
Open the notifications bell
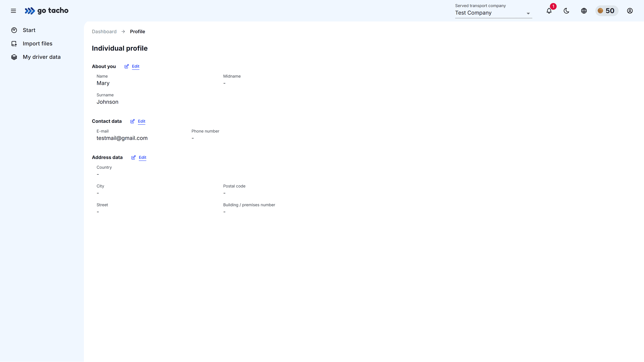click(549, 11)
